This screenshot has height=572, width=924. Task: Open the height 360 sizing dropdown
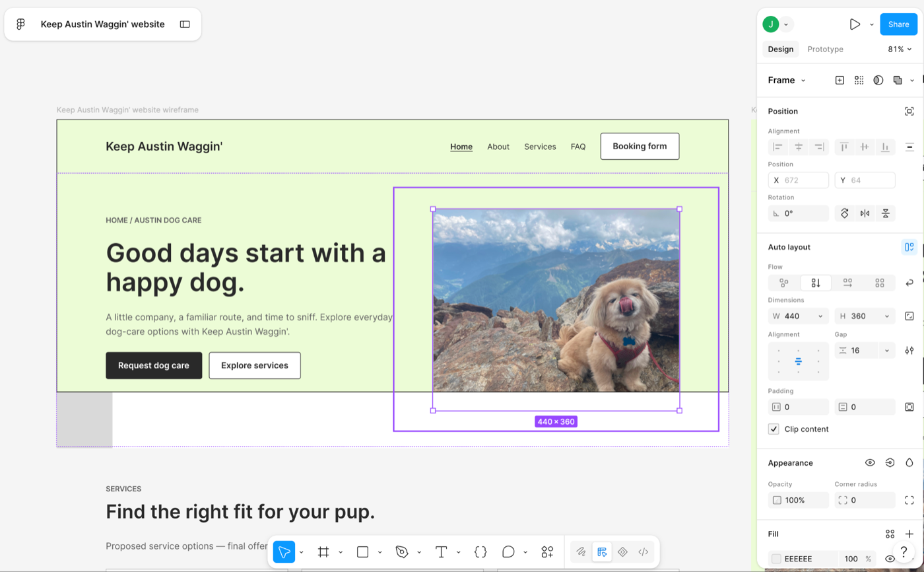pos(886,316)
